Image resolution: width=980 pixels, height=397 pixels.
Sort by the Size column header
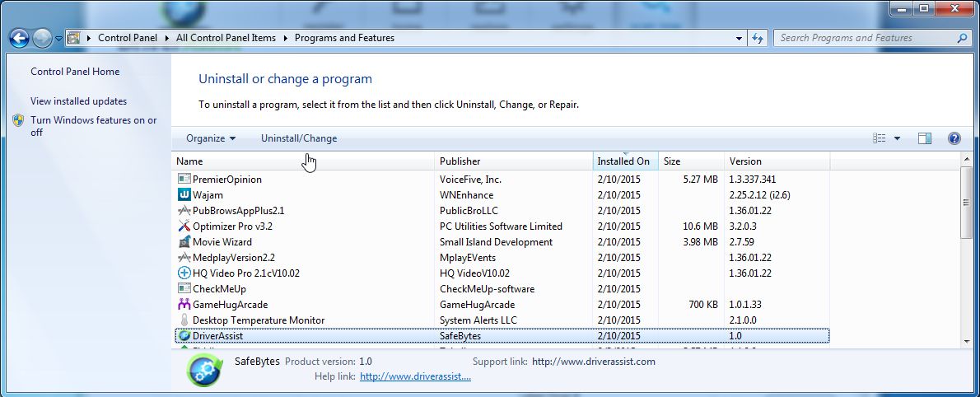coord(692,161)
